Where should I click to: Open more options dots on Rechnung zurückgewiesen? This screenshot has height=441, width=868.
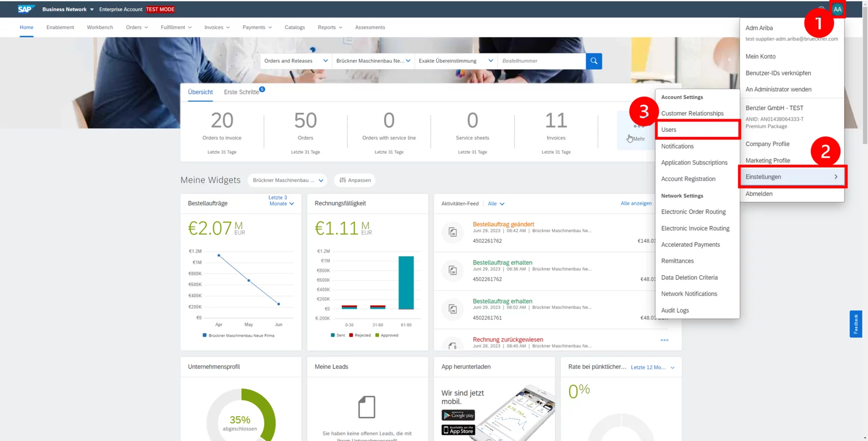point(664,340)
